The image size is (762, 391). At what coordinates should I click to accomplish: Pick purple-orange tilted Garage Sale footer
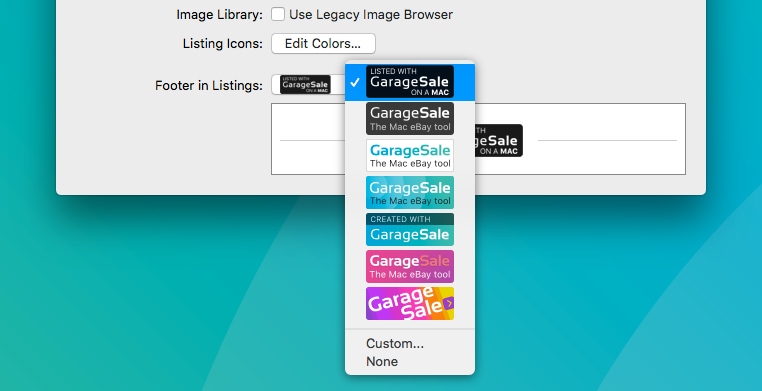tap(410, 304)
